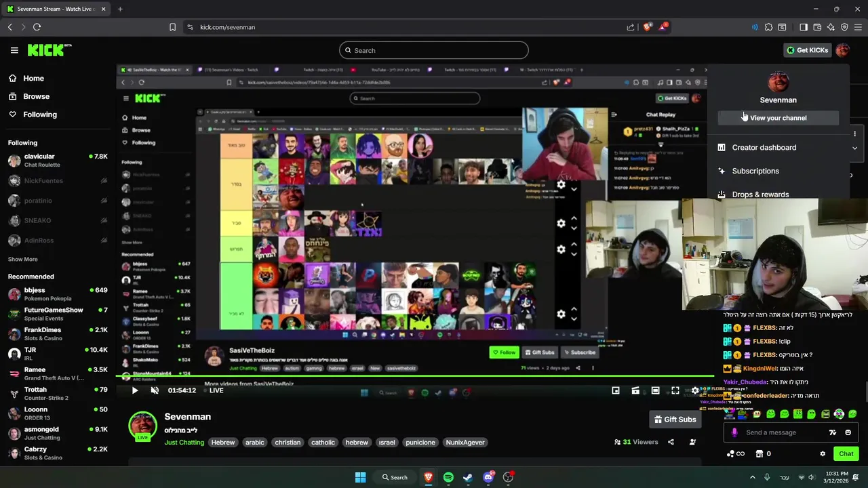Open TJR recommended channel
The height and width of the screenshot is (488, 868).
tap(57, 354)
